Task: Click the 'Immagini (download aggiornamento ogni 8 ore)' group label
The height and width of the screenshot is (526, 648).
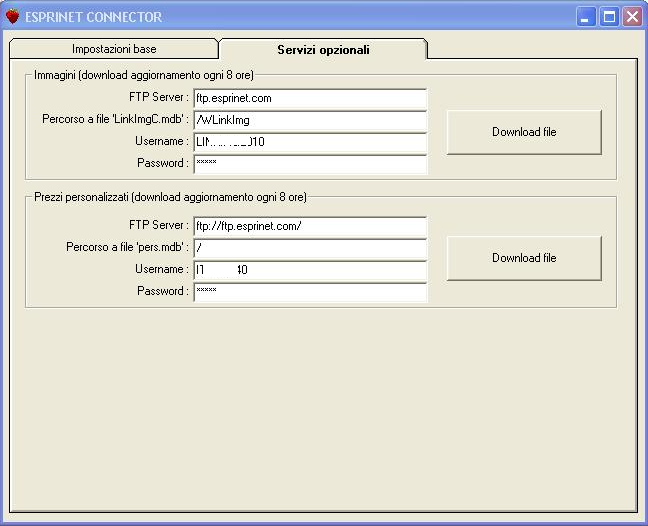Action: (x=144, y=75)
